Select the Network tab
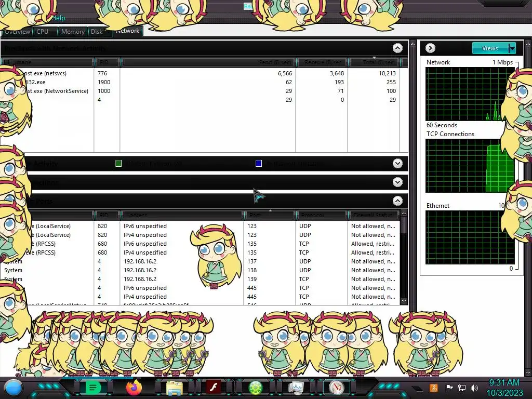 point(127,31)
